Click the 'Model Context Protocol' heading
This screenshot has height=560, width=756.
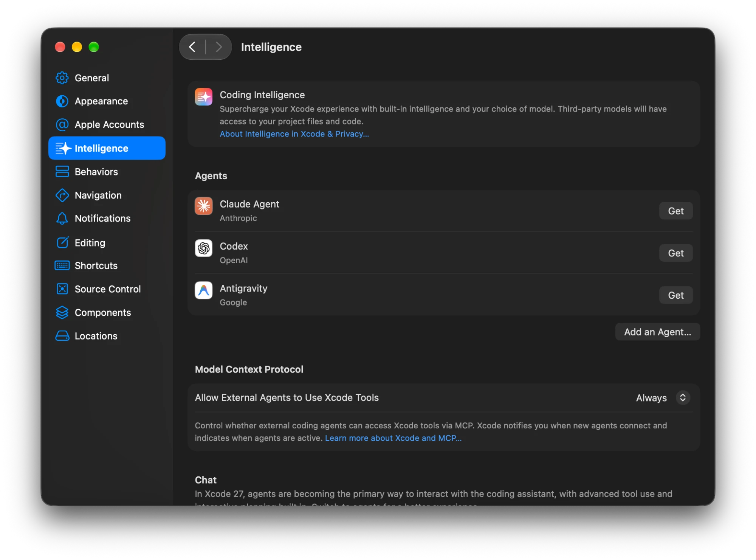coord(249,369)
